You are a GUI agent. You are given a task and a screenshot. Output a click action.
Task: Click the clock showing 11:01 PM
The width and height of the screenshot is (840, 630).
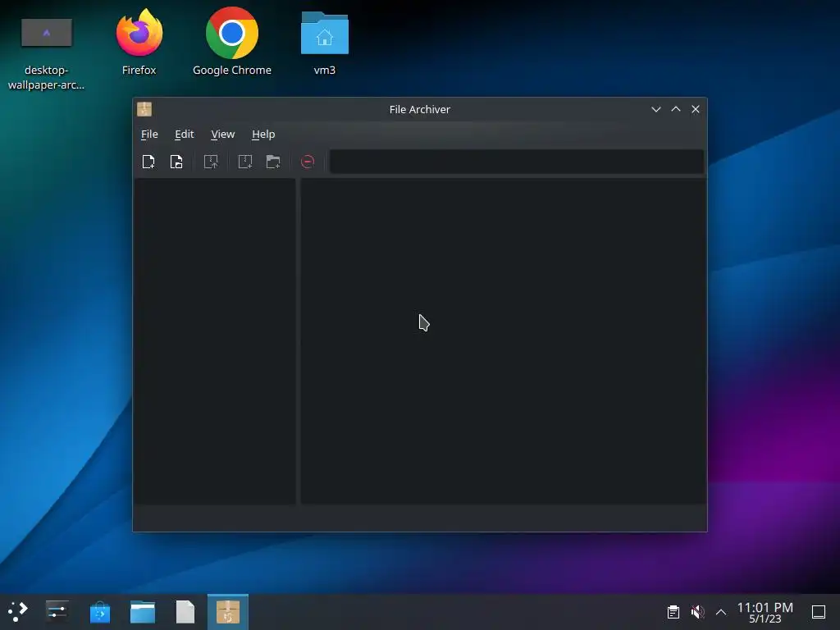tap(765, 612)
